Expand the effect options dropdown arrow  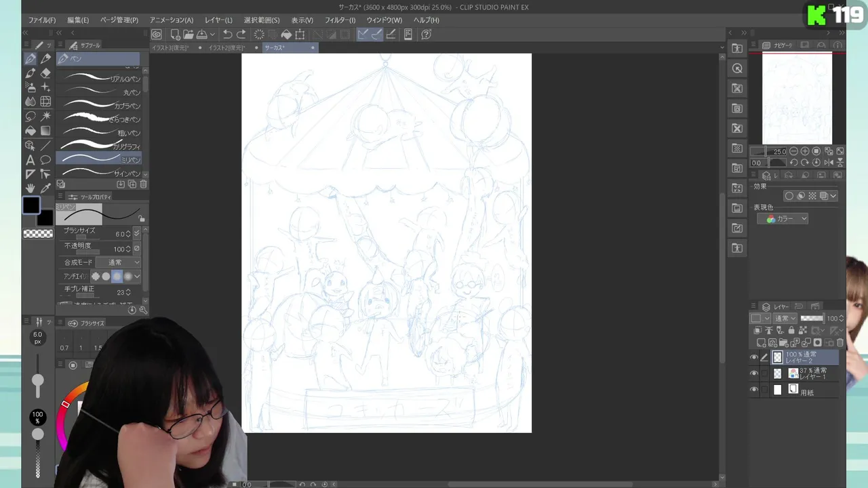833,196
